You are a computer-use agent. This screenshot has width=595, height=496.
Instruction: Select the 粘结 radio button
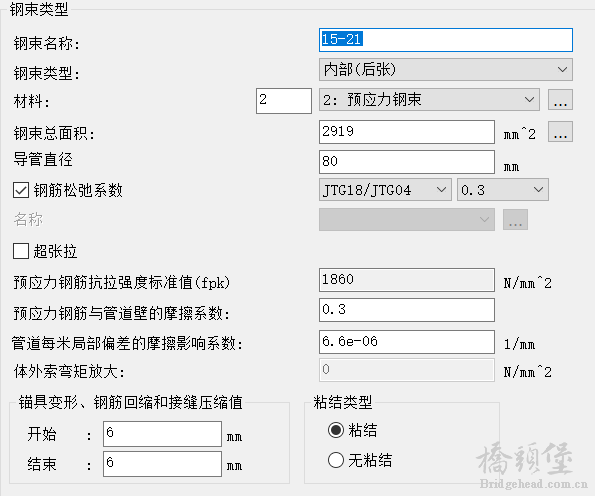pos(336,430)
